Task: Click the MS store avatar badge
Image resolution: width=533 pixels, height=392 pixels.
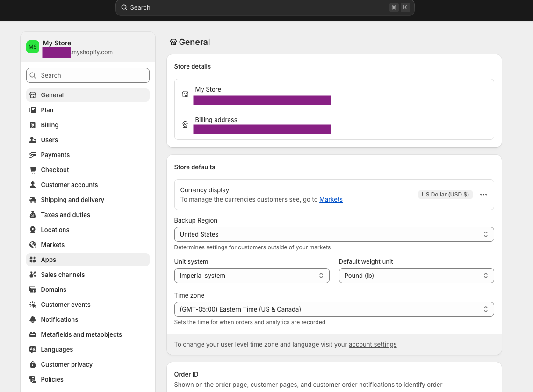Action: coord(33,47)
